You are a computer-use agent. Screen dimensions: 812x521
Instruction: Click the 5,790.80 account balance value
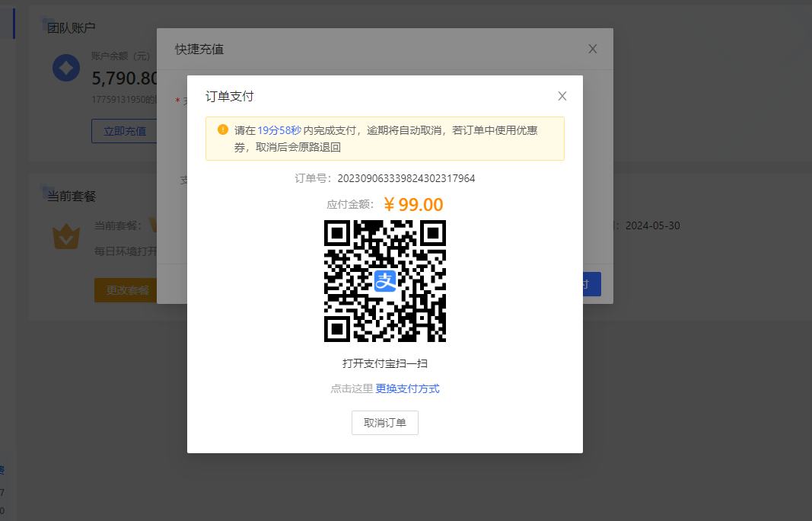124,78
